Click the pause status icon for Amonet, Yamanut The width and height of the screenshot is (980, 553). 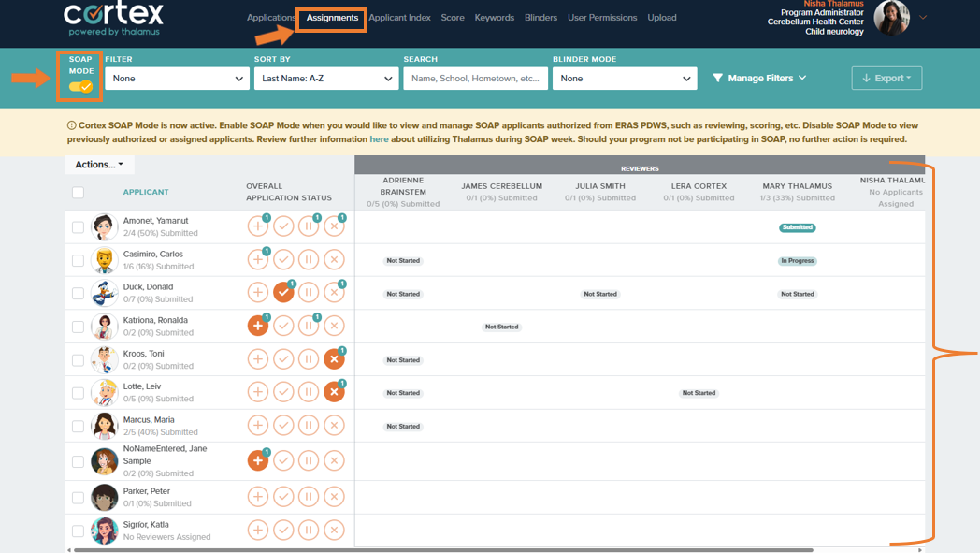(x=309, y=226)
